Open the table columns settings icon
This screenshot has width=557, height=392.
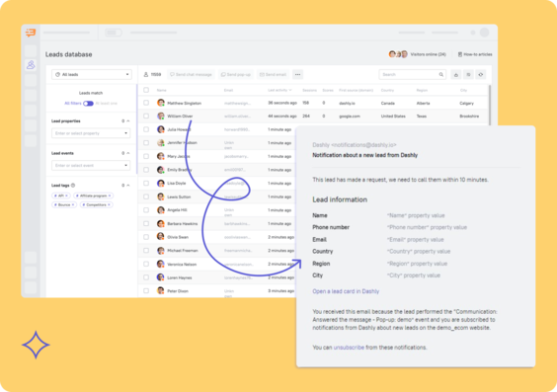coord(468,75)
